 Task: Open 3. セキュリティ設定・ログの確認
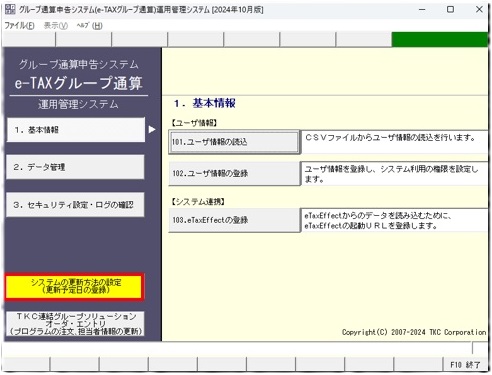(x=75, y=205)
